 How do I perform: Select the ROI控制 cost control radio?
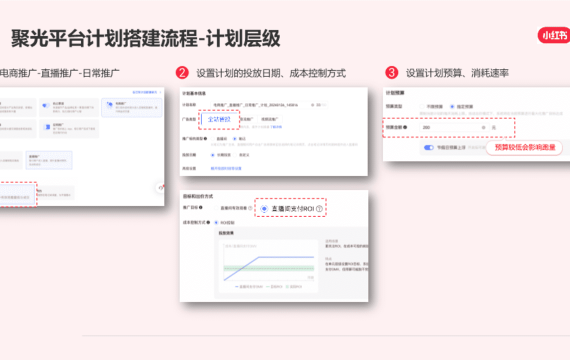pos(216,223)
